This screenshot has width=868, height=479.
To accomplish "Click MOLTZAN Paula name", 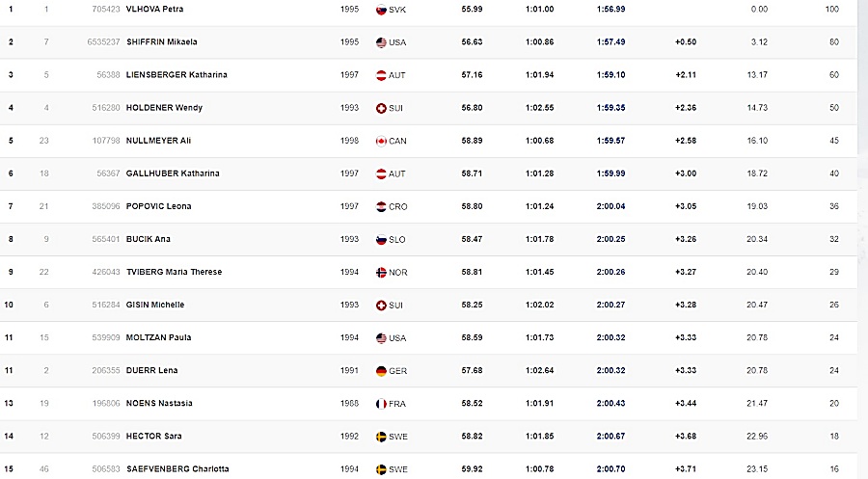I will click(158, 337).
